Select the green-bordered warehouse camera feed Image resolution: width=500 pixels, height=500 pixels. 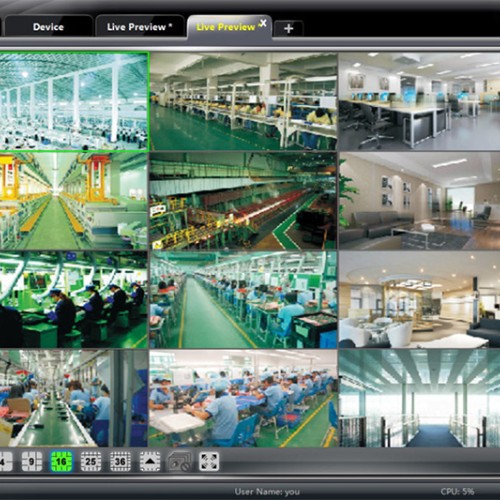coord(73,101)
